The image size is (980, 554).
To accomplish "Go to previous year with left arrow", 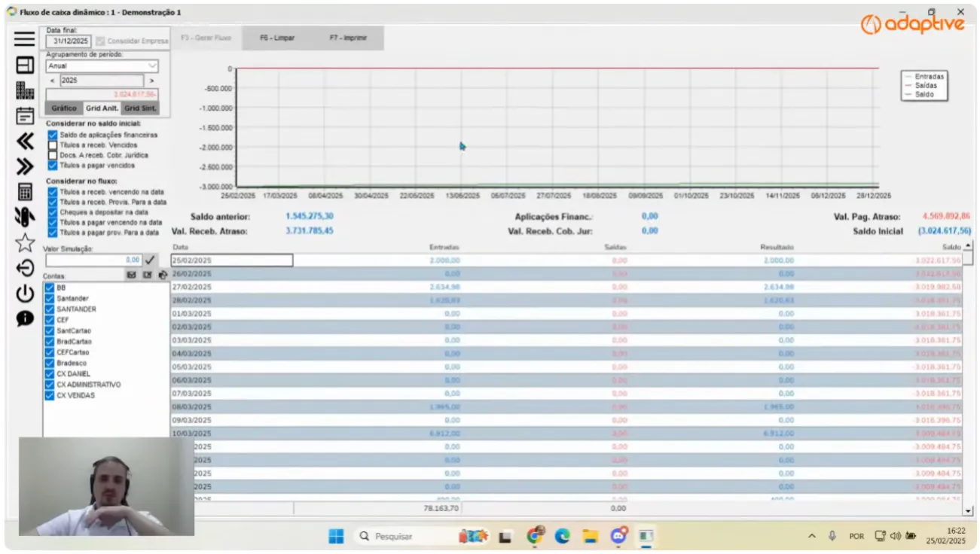I will [x=53, y=81].
